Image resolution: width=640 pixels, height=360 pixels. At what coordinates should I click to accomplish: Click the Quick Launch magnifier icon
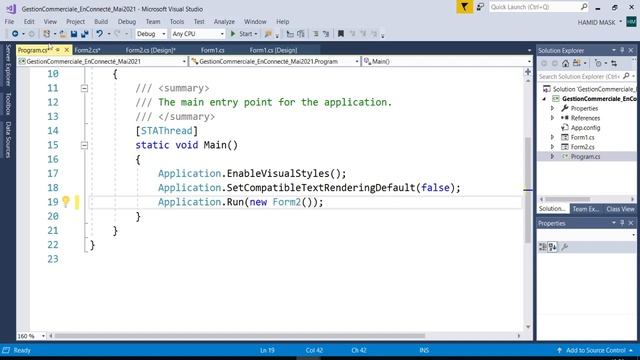pyautogui.click(x=584, y=7)
